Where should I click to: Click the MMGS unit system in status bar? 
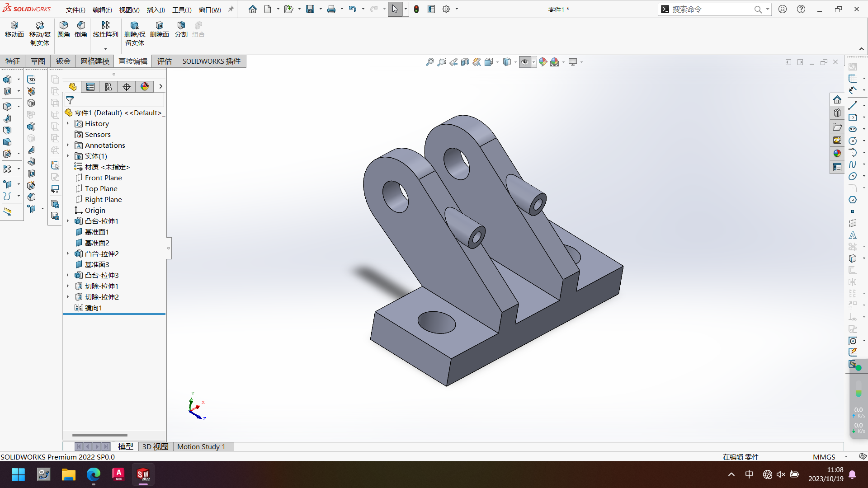tap(824, 457)
